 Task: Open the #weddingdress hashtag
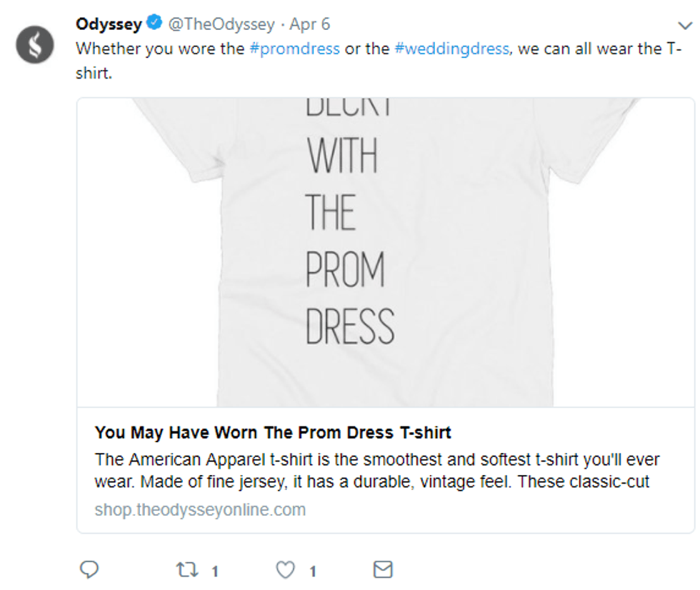(x=452, y=49)
